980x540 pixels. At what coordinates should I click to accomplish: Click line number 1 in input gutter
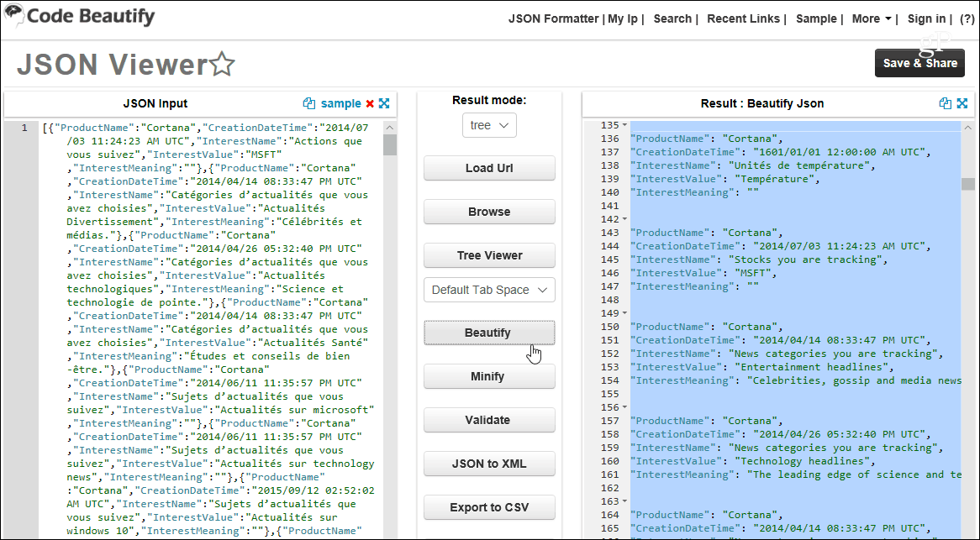24,128
